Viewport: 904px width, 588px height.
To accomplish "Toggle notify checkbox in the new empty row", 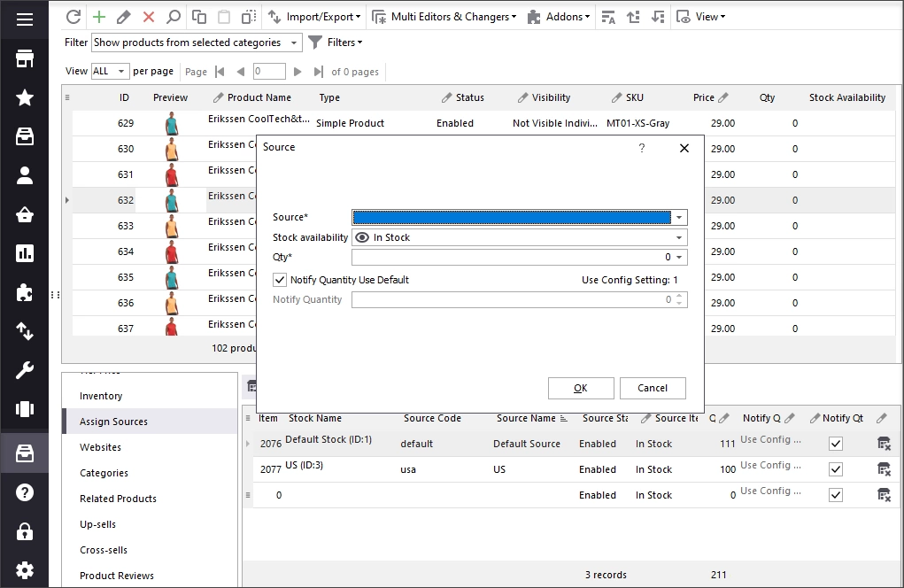I will (x=836, y=495).
